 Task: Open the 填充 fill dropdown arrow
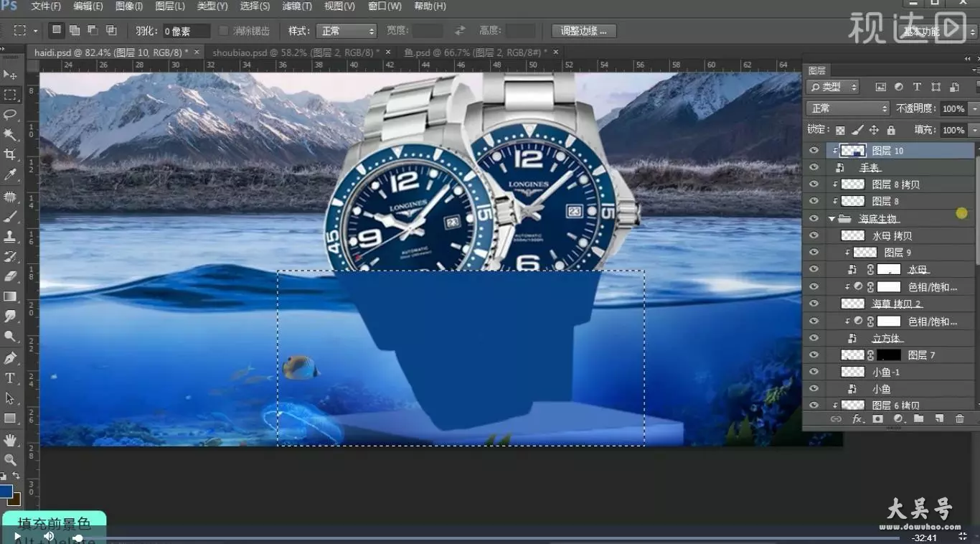click(x=974, y=131)
